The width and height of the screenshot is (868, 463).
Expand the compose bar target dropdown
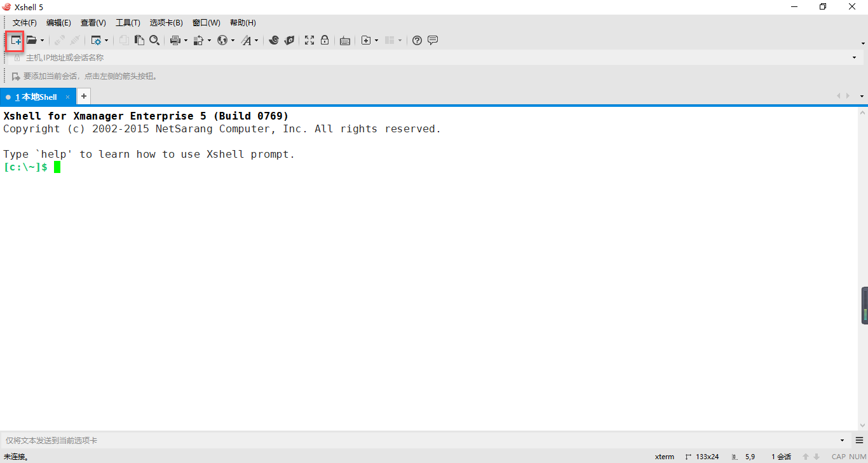click(843, 440)
